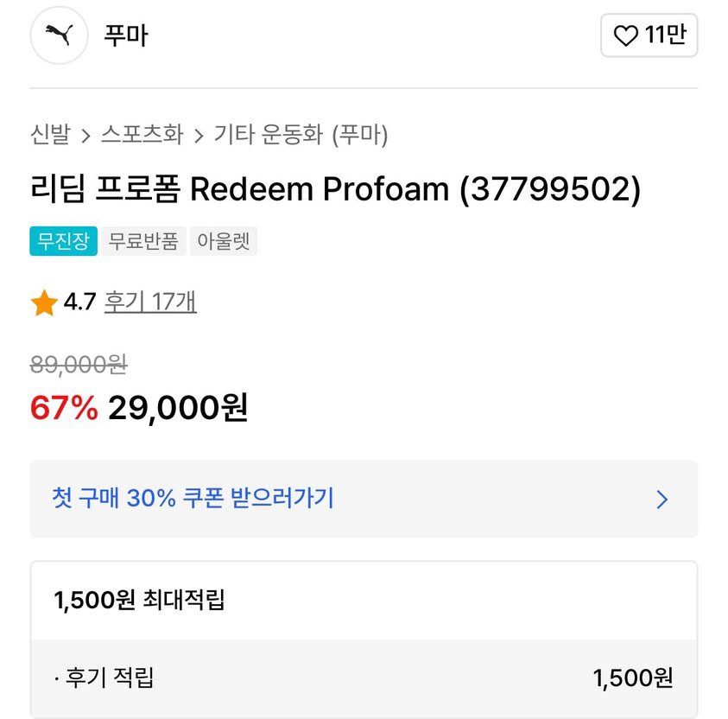This screenshot has width=728, height=719.
Task: Click the product title Redeem Profoam
Action: click(x=335, y=189)
